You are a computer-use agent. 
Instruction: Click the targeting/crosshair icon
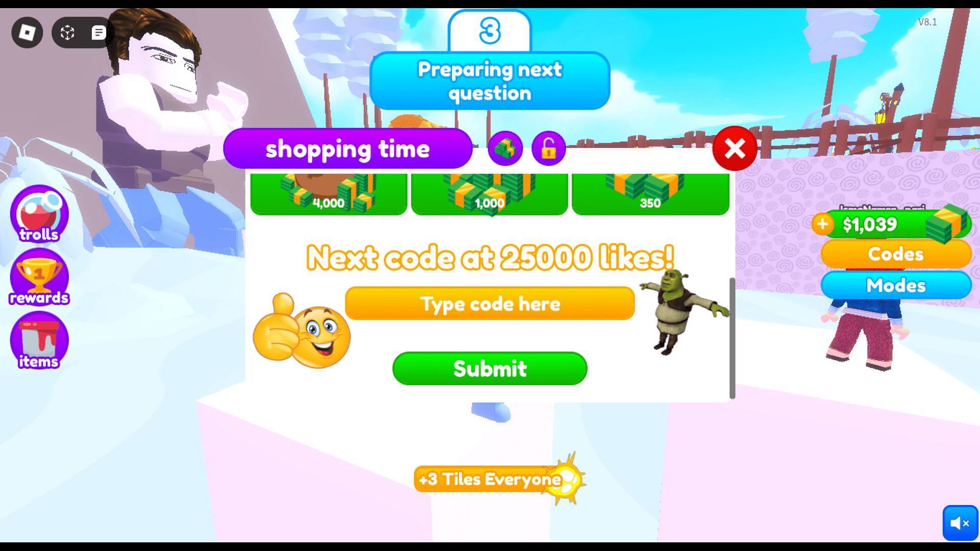67,32
